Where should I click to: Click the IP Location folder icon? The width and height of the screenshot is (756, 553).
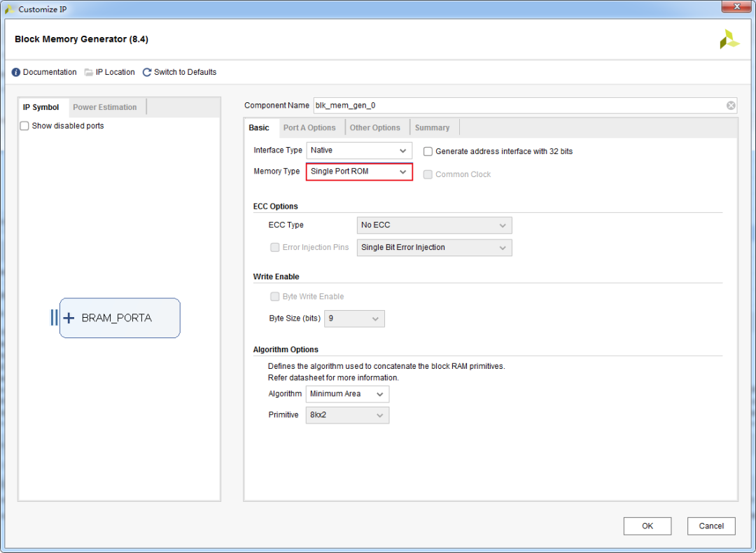pos(89,72)
